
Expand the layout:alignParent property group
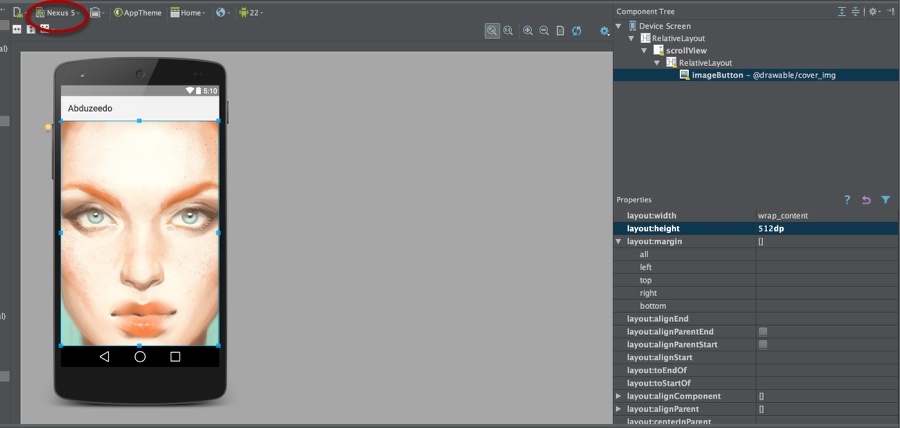(x=618, y=409)
